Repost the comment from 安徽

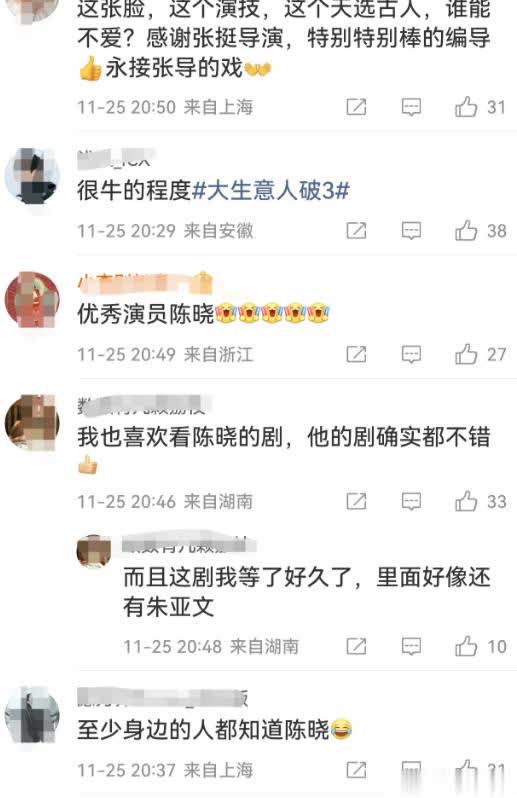coord(356,231)
